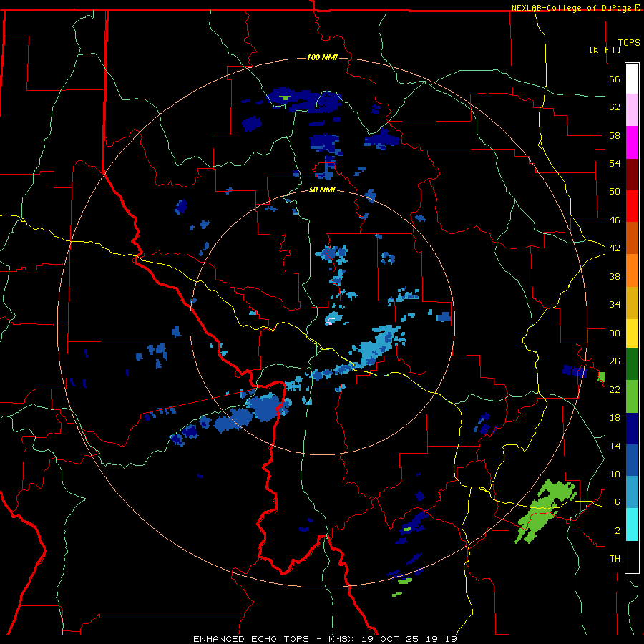Select the dark green legend swatch
The height and width of the screenshot is (644, 644).
click(632, 364)
